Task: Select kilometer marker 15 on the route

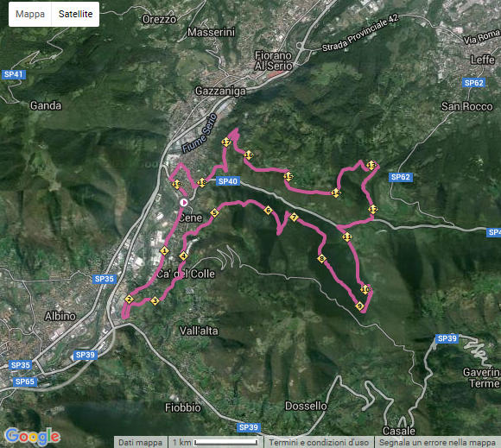Action: click(x=289, y=176)
